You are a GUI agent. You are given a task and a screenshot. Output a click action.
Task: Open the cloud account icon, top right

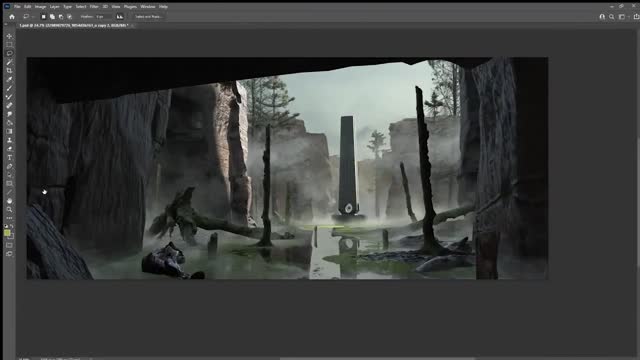pos(602,17)
